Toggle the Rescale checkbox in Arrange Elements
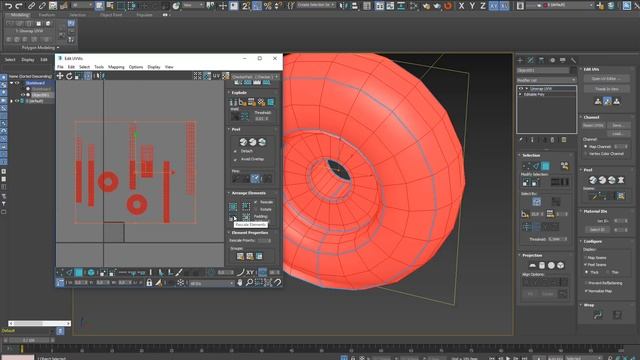Screen dimensions: 640x360 (x=256, y=202)
